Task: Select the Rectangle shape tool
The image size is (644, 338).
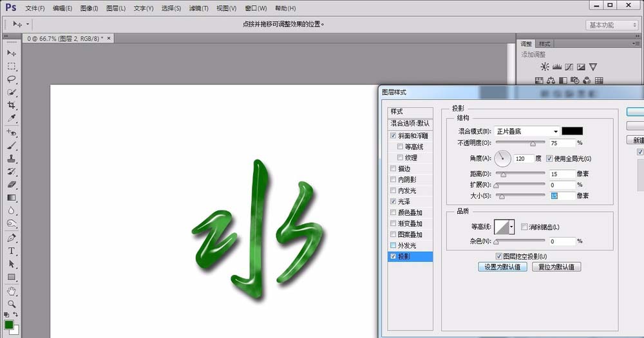Action: [x=12, y=277]
